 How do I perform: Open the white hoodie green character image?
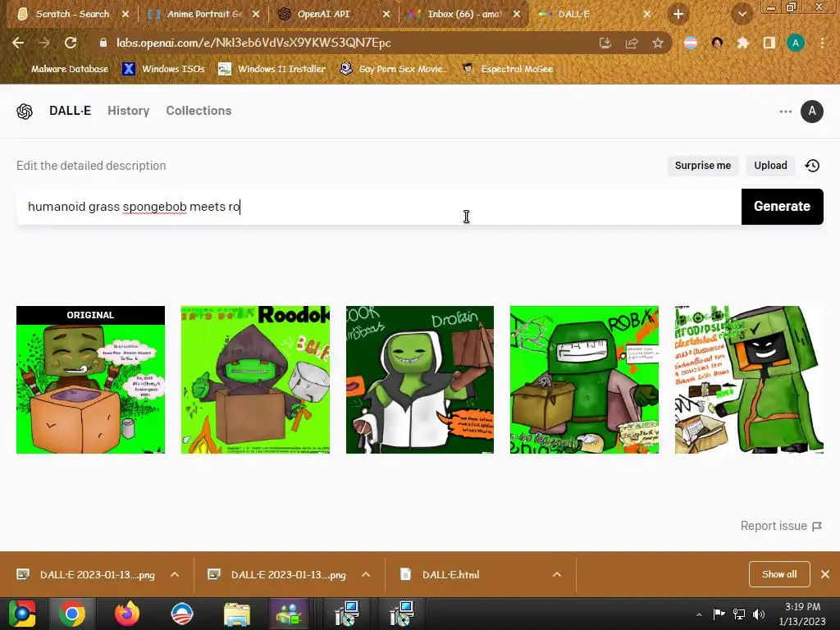click(x=420, y=380)
